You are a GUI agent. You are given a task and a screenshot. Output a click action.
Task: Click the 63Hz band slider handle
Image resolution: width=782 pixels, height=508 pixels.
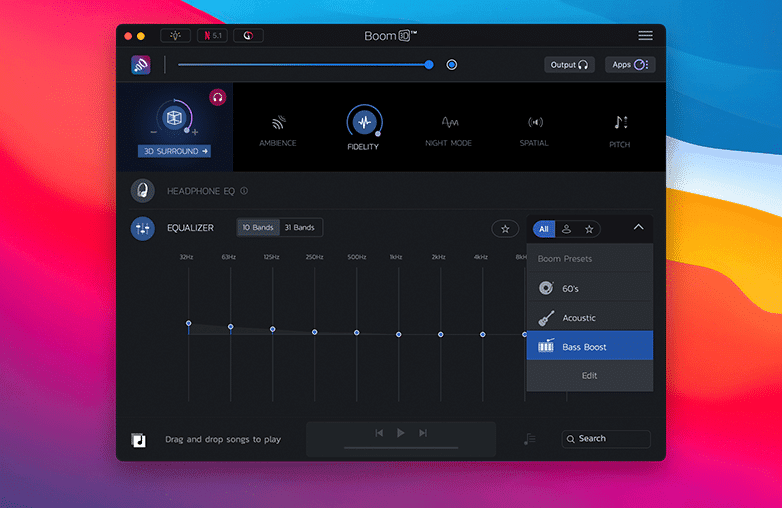230,327
